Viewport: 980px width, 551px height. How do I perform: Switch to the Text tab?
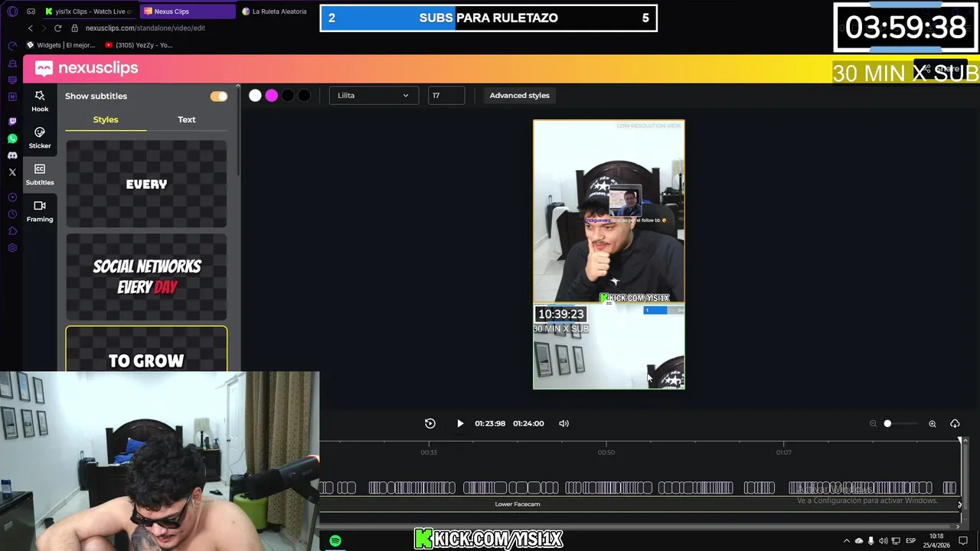[x=187, y=119]
